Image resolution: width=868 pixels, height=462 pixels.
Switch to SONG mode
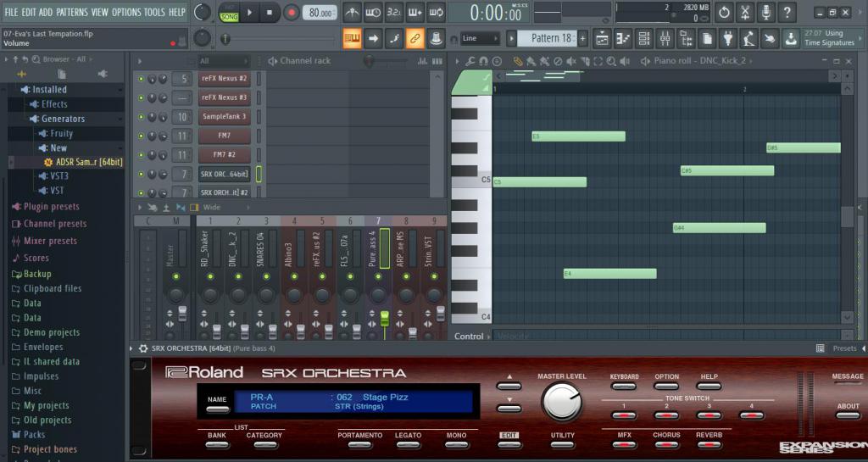point(229,17)
